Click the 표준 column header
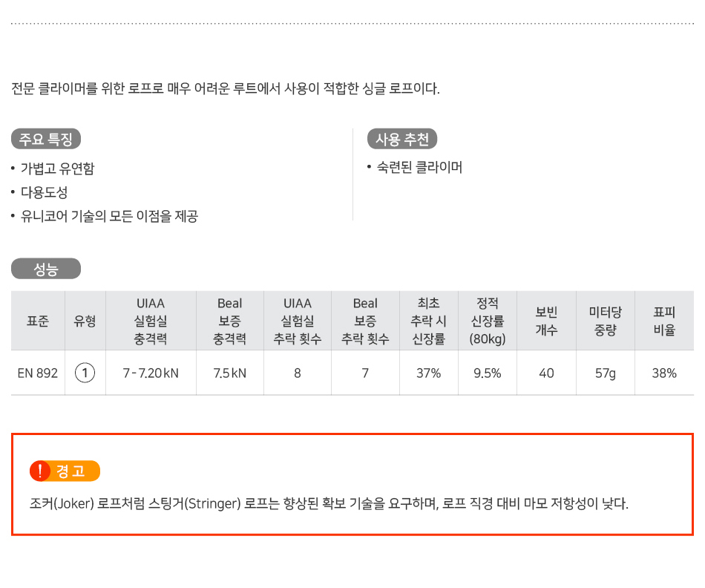 coord(38,321)
